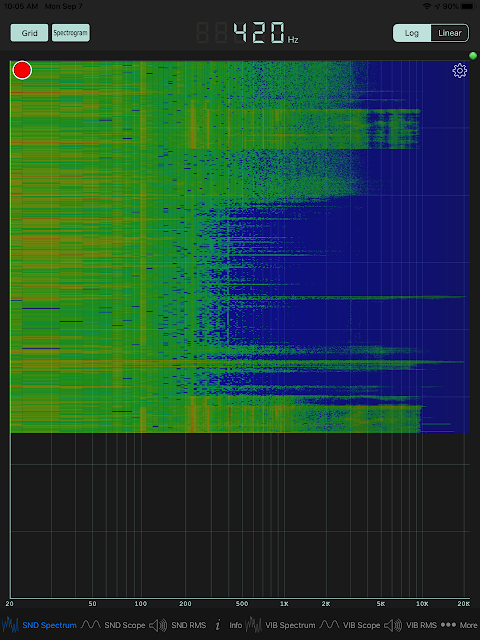Viewport: 480px width, 640px height.
Task: Tap the 1K axis label
Action: click(x=284, y=604)
